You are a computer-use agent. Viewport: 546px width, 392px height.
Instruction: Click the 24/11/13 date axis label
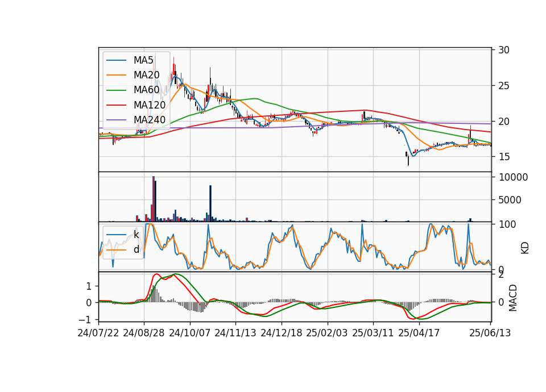235,333
